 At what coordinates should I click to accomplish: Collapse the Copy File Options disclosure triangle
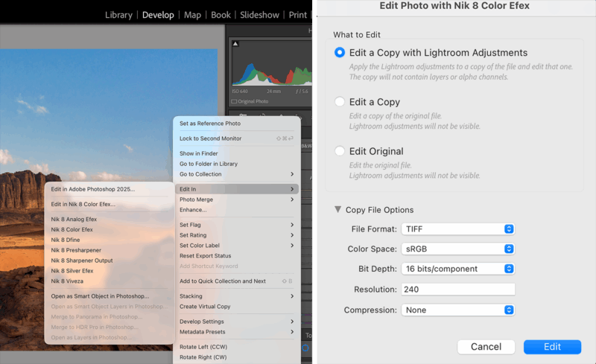(x=338, y=210)
